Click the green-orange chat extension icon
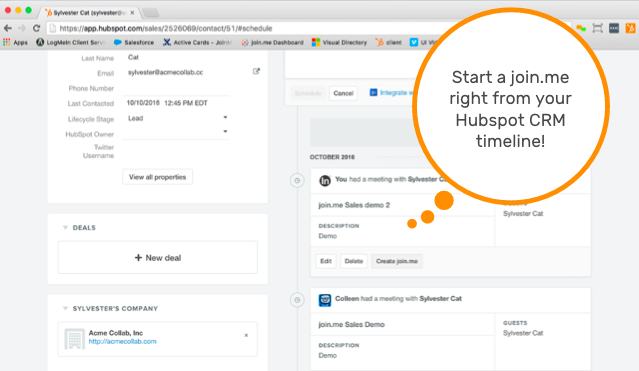 [581, 28]
